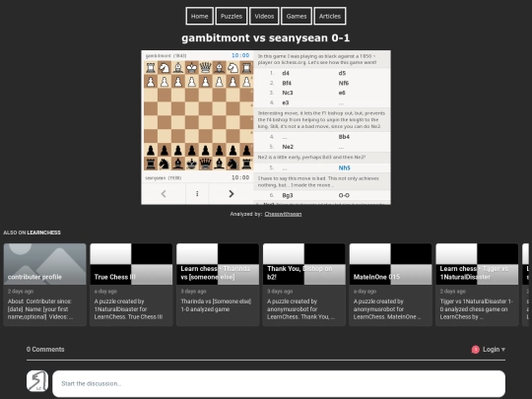This screenshot has width=532, height=399.
Task: Open the Games nav item
Action: [297, 17]
